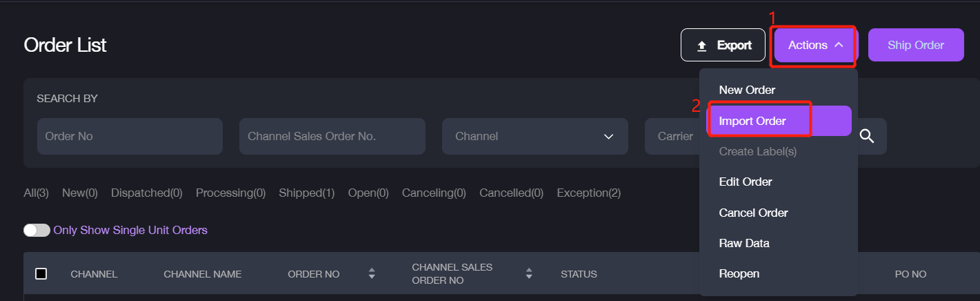
Task: Choose New Order menu entry
Action: [747, 90]
